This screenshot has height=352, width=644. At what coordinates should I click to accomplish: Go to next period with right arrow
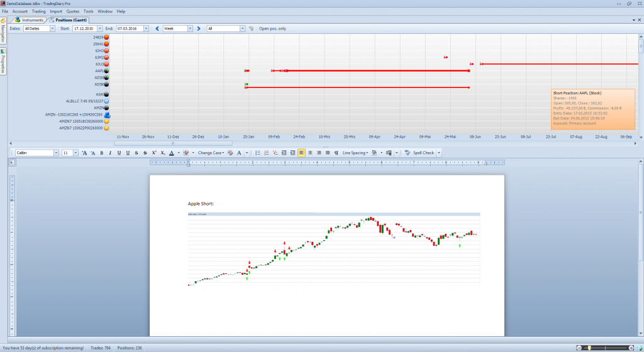[199, 29]
